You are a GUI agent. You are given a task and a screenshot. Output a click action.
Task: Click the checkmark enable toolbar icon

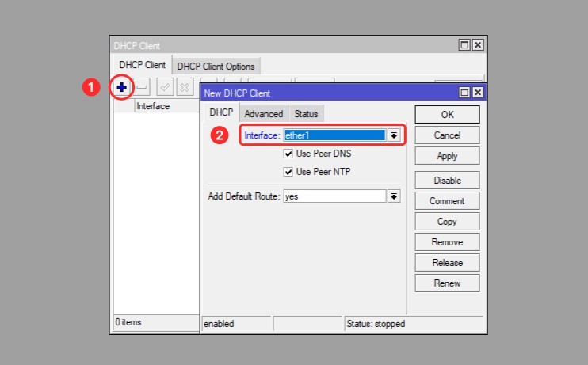166,86
